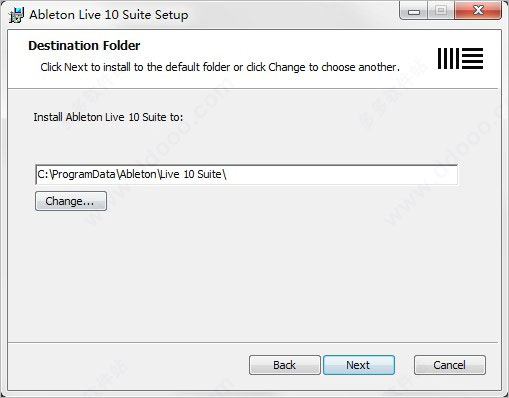The height and width of the screenshot is (398, 509).
Task: Click inside the install path text field
Action: [247, 174]
